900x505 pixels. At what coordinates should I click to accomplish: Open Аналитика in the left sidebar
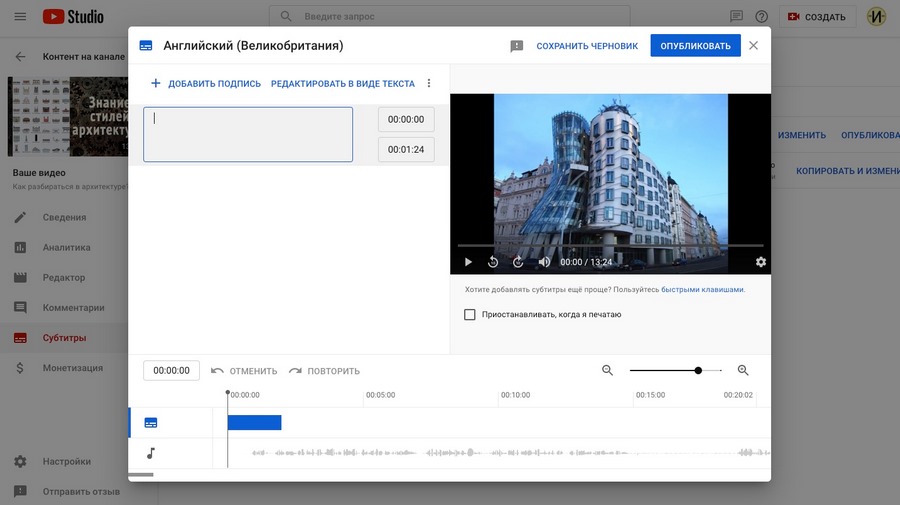(x=66, y=248)
